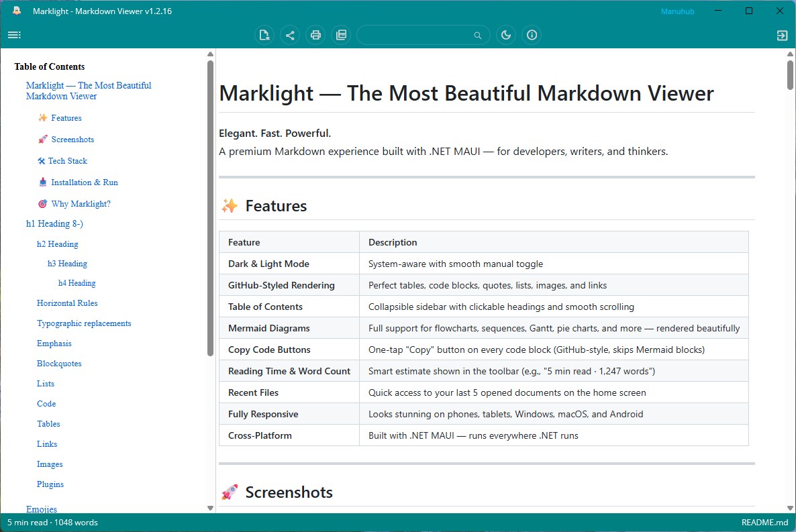Click the document scrollbar thumb

pos(791,74)
